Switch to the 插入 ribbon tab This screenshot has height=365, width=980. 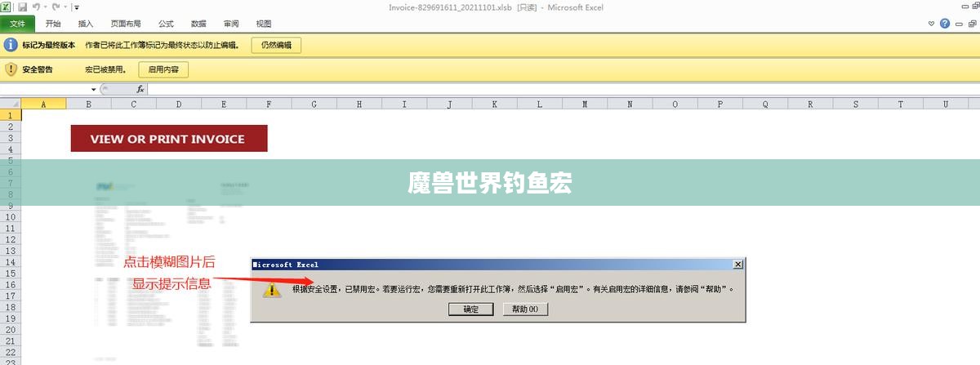point(86,24)
